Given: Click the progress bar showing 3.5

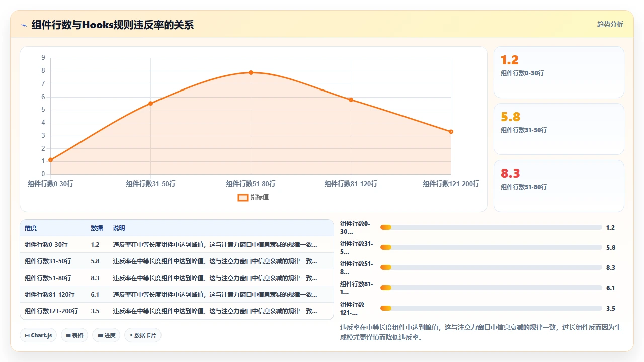Looking at the screenshot, I should (x=491, y=308).
